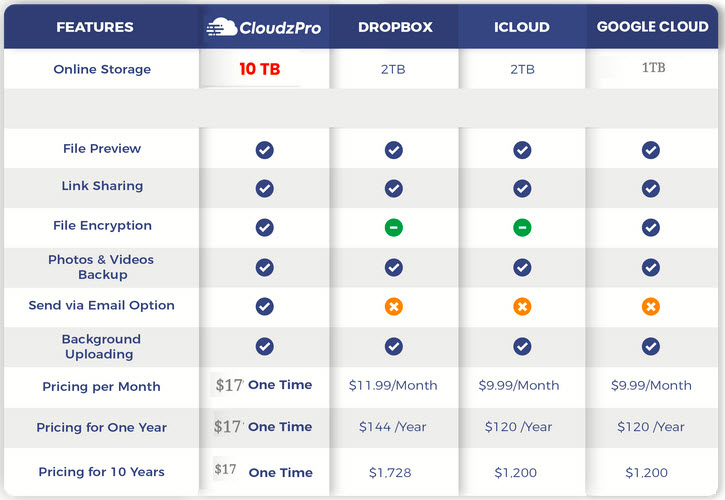Click the CloudzPro cloud logo icon
This screenshot has height=500, width=725.
222,27
